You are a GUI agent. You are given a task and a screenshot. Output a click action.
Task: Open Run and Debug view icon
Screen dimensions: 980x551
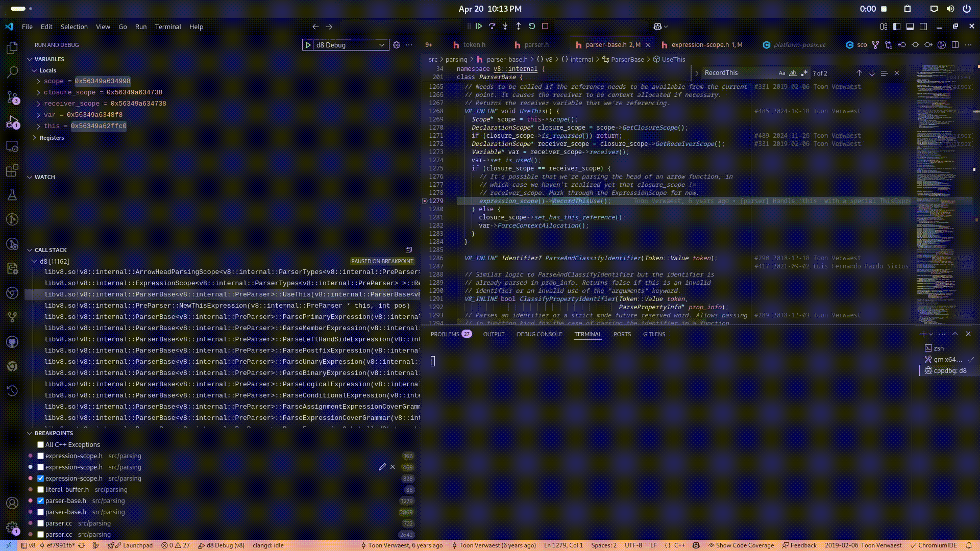[12, 121]
